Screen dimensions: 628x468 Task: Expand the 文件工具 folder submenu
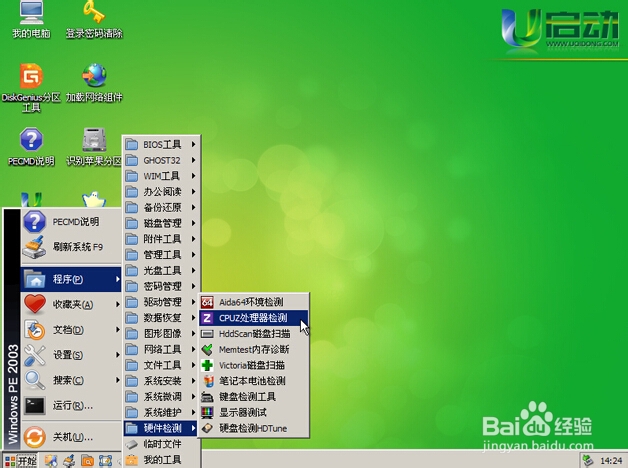coord(161,365)
